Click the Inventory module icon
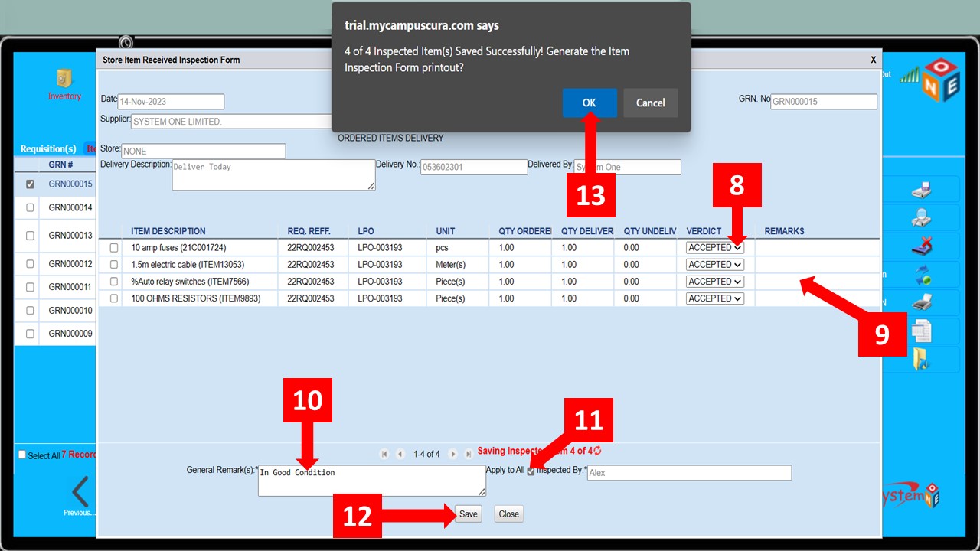This screenshot has height=551, width=980. [x=64, y=80]
